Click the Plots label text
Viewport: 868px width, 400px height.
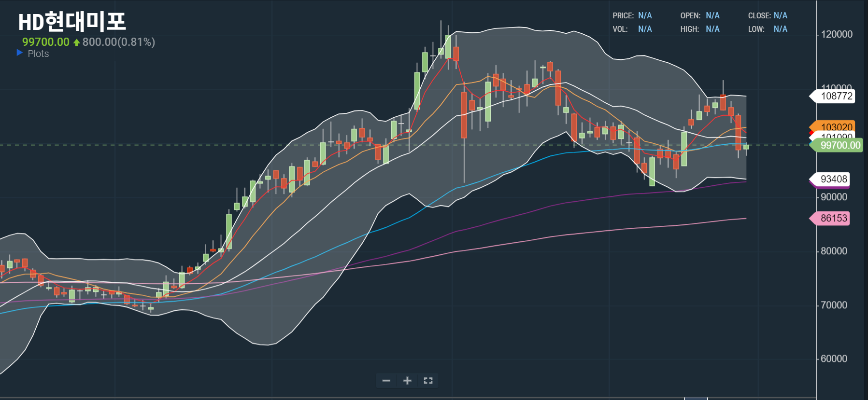(x=38, y=54)
